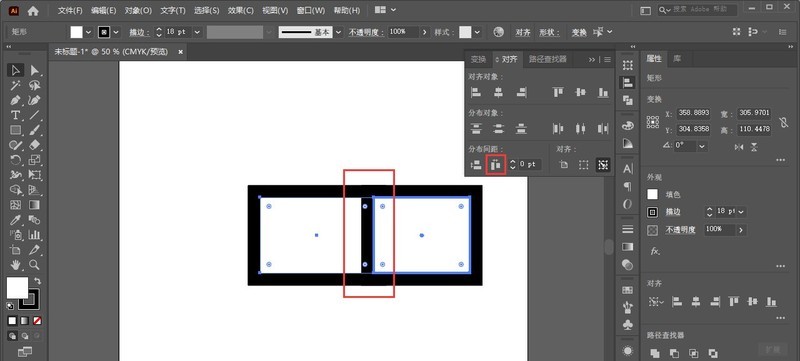Select the Rectangle tool
800x361 pixels.
click(16, 131)
